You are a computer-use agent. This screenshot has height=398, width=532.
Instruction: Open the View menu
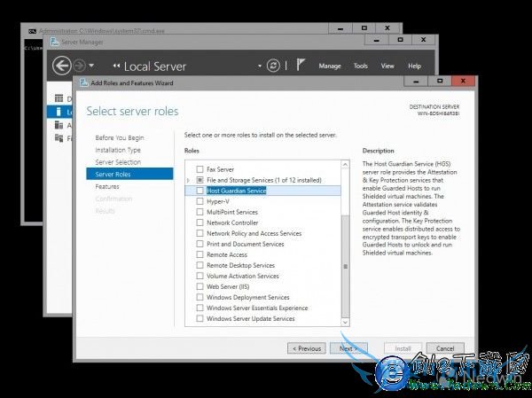[x=387, y=66]
